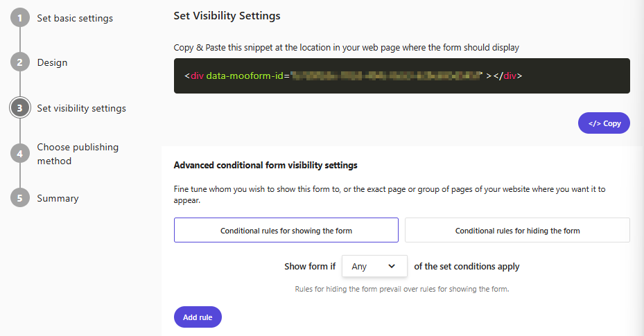The image size is (644, 336).
Task: Open the Any conditions dropdown
Action: click(374, 266)
